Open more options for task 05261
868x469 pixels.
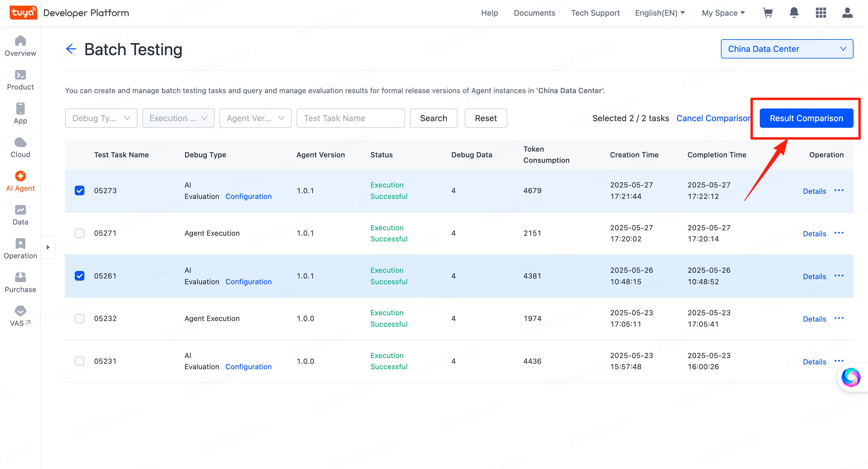click(839, 275)
